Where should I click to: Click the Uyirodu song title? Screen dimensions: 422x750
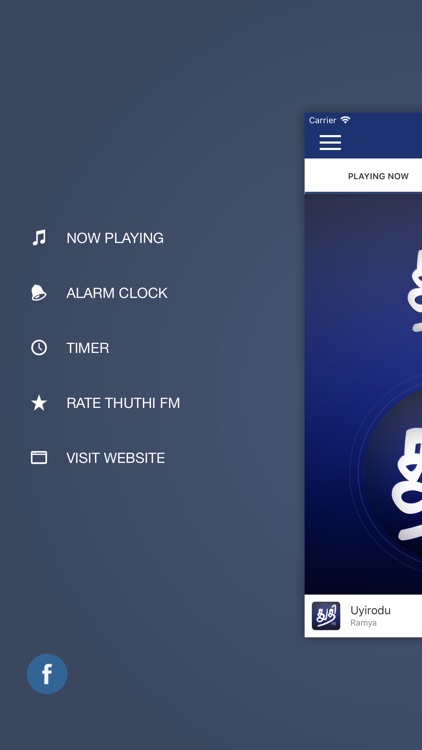[x=370, y=610]
